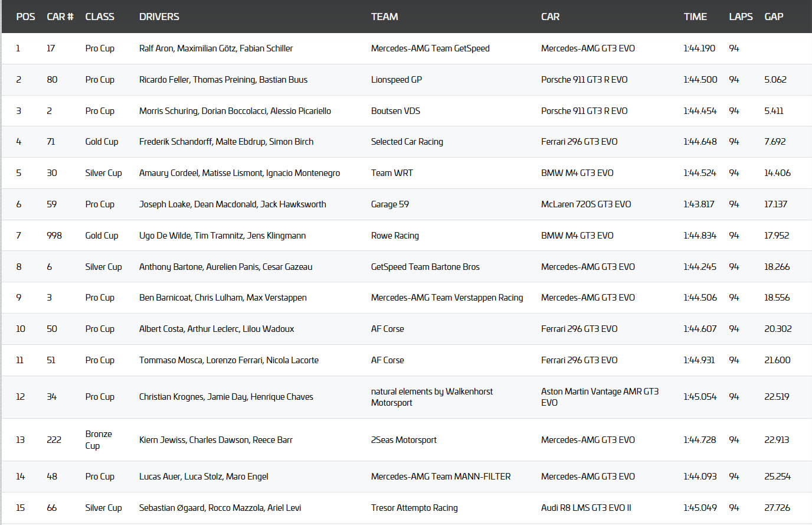Select drivers Albert Costa, Arthur Leclerc, Lilou Wadoux
This screenshot has height=525, width=812.
click(x=217, y=329)
